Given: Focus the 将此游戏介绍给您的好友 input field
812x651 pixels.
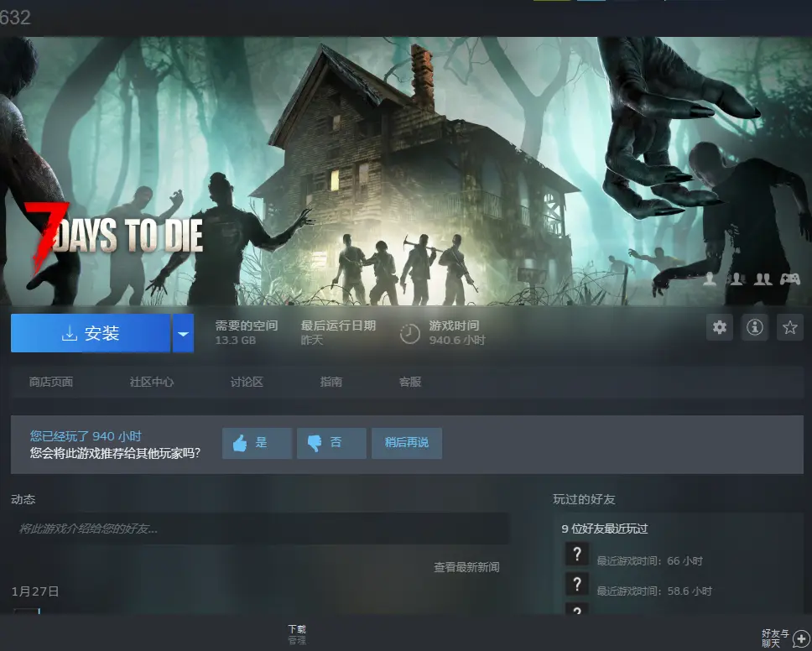Looking at the screenshot, I should click(x=260, y=529).
